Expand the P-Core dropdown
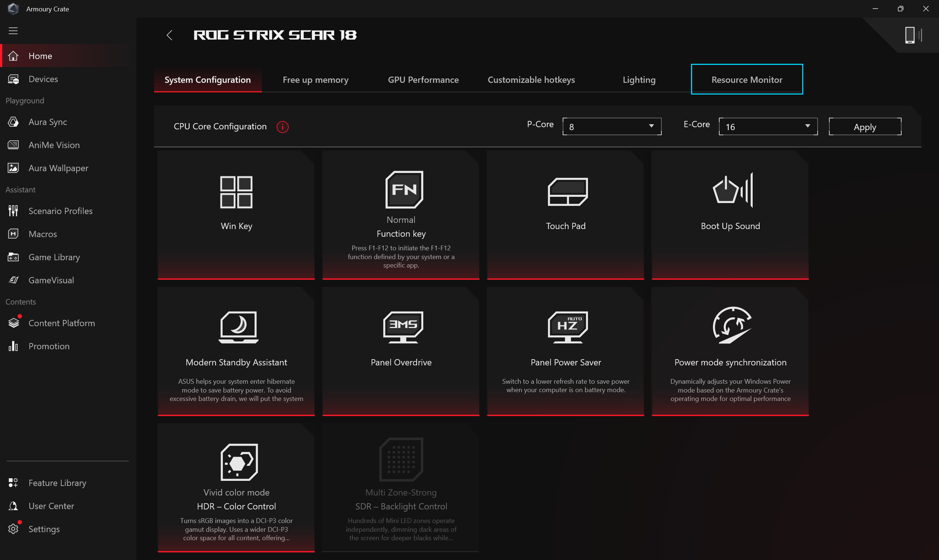The image size is (939, 560). (612, 126)
